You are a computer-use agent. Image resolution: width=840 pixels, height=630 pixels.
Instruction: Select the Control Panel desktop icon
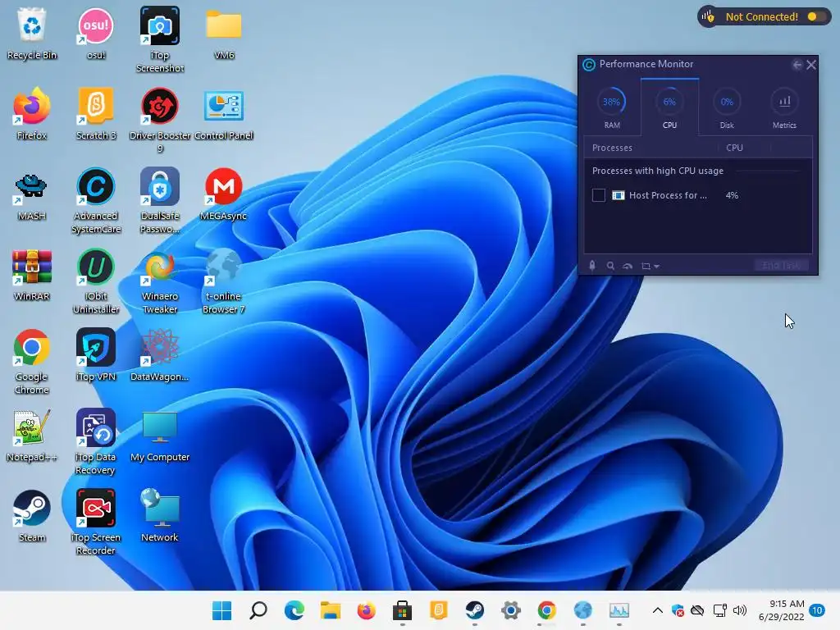[x=224, y=113]
